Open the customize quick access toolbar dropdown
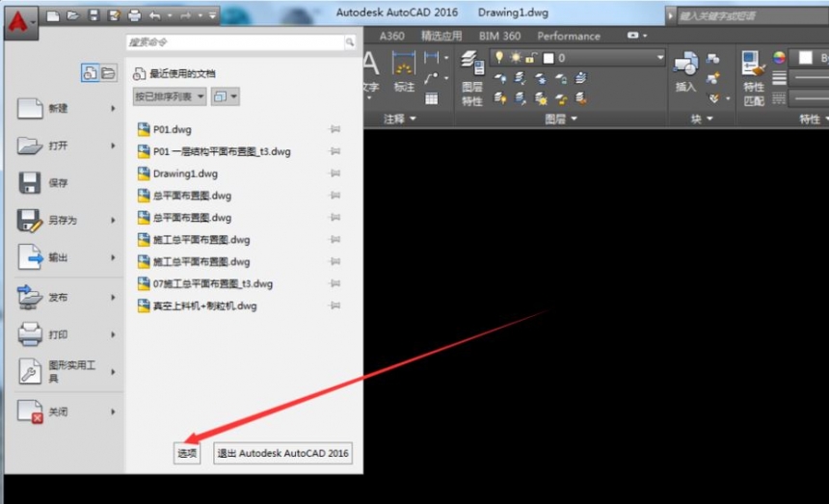This screenshot has height=504, width=829. (212, 15)
